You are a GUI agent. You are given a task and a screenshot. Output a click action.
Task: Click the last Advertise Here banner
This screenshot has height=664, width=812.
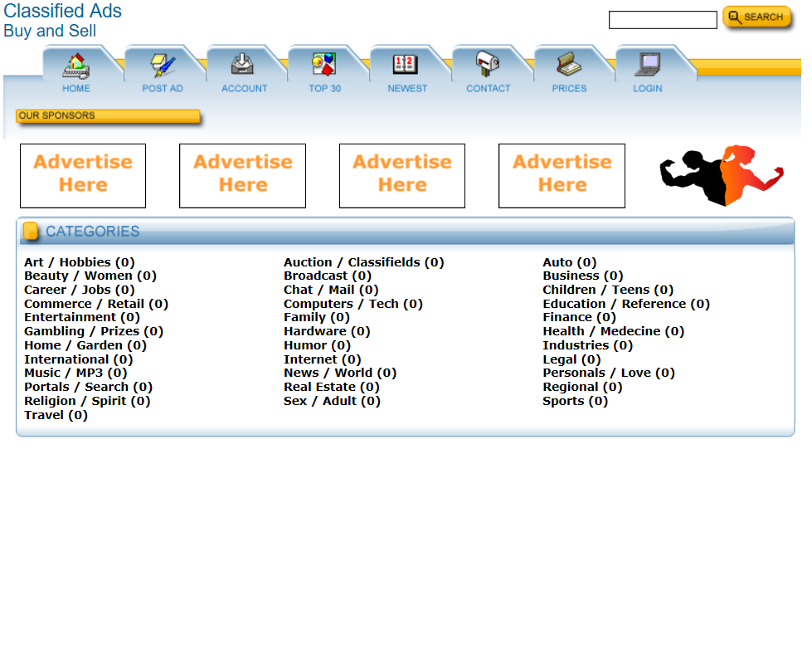[x=562, y=175]
